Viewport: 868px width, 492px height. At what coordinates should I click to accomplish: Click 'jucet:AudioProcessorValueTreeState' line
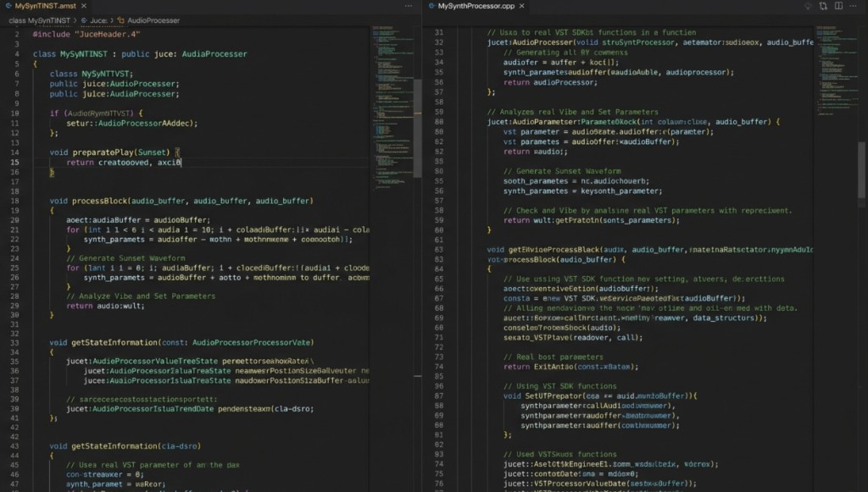coord(190,361)
